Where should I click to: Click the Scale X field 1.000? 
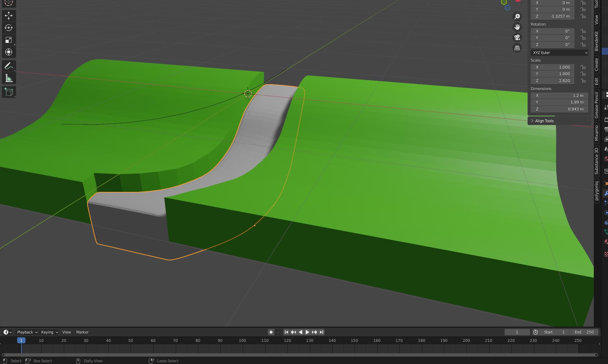coord(553,67)
